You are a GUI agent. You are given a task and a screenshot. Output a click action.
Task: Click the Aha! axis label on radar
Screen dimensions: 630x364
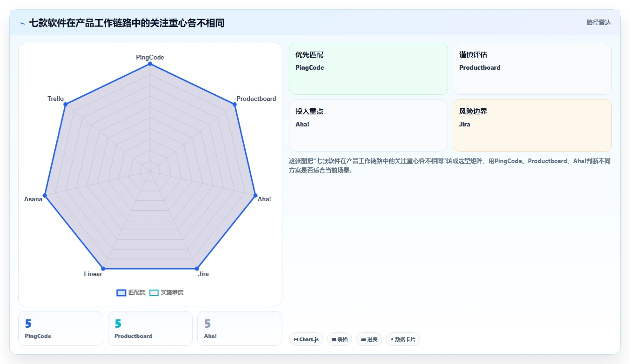click(264, 199)
